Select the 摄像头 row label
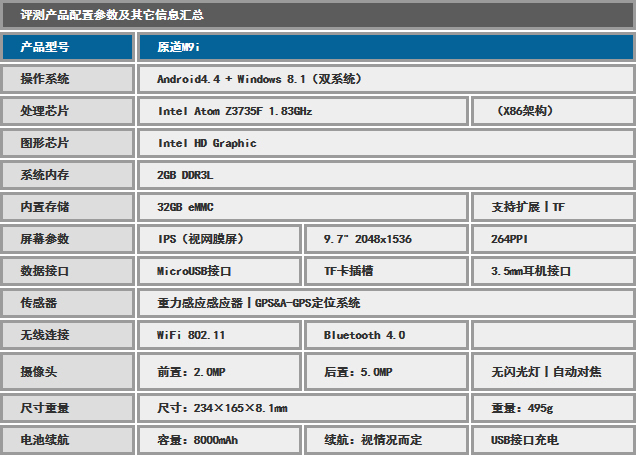This screenshot has width=636, height=456. [x=68, y=372]
